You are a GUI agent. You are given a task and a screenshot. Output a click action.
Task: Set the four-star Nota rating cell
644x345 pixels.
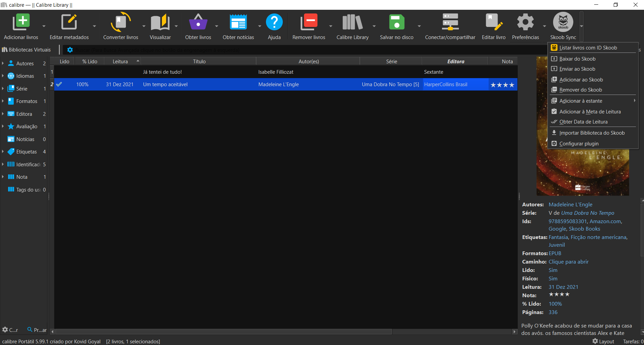pyautogui.click(x=502, y=84)
